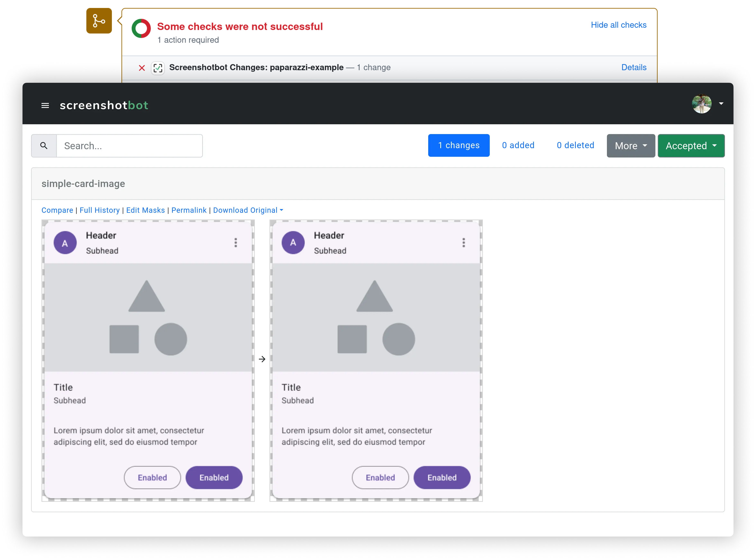The height and width of the screenshot is (559, 756).
Task: Click the Screenshotbot Changes details icon
Action: (634, 67)
